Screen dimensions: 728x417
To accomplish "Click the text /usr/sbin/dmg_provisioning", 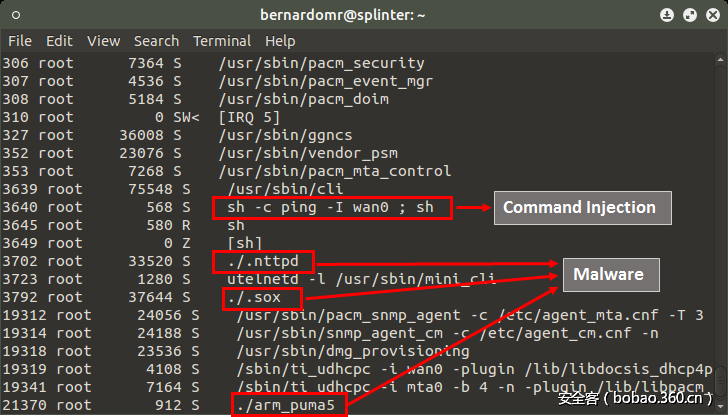I will coord(353,352).
